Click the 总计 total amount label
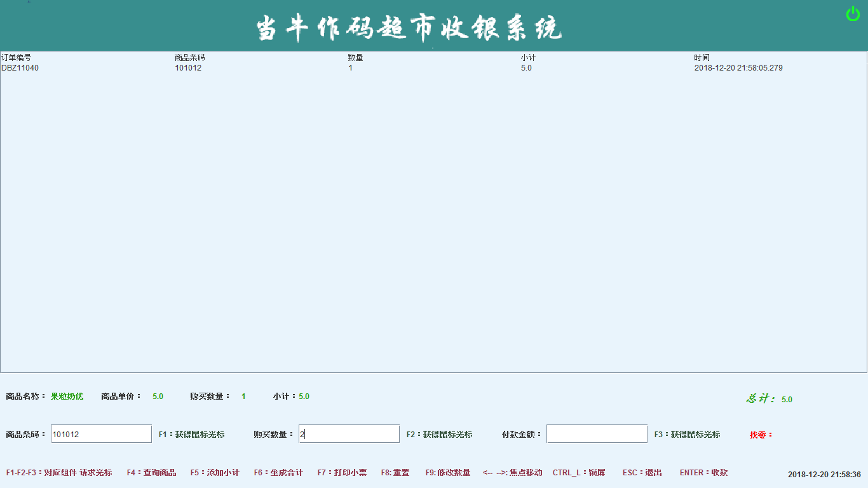Screen dimensions: 868x488 point(761,398)
